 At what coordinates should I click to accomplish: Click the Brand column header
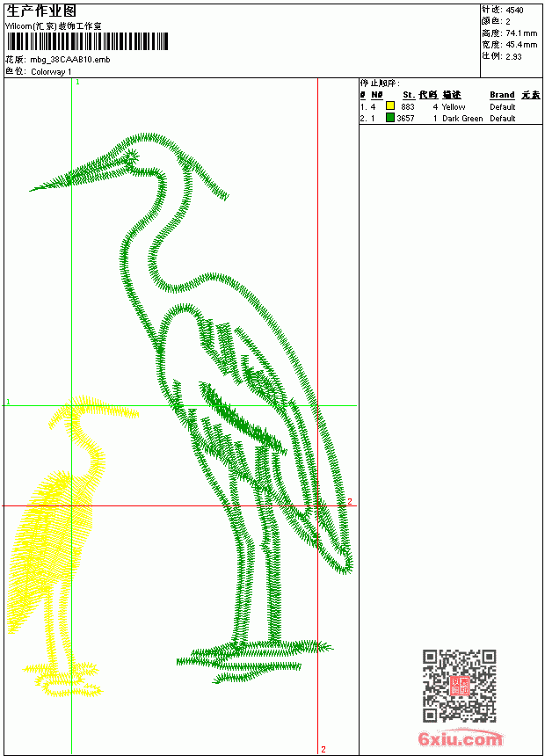pos(502,95)
